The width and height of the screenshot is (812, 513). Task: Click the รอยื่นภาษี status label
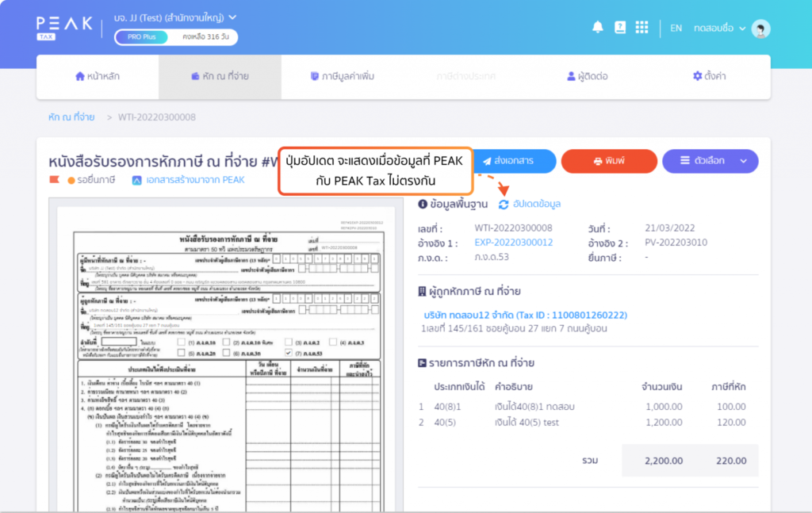pos(96,180)
